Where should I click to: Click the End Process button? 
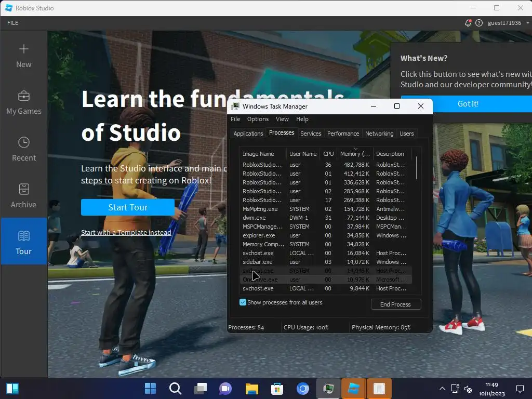395,304
